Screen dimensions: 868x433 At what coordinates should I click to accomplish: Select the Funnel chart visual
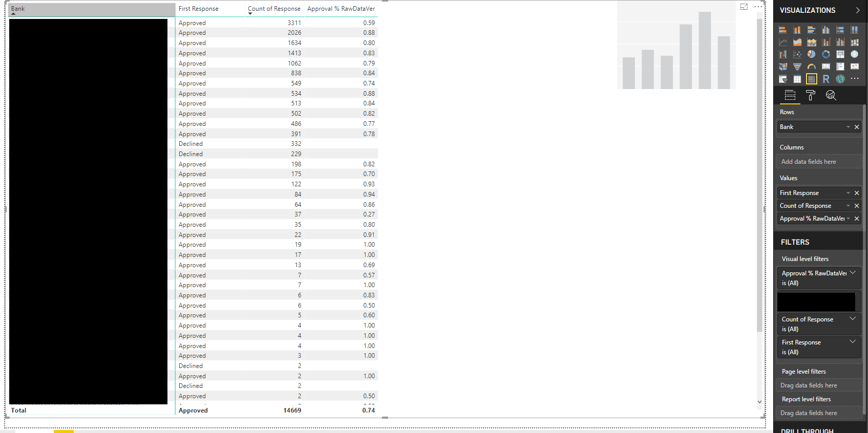click(797, 67)
